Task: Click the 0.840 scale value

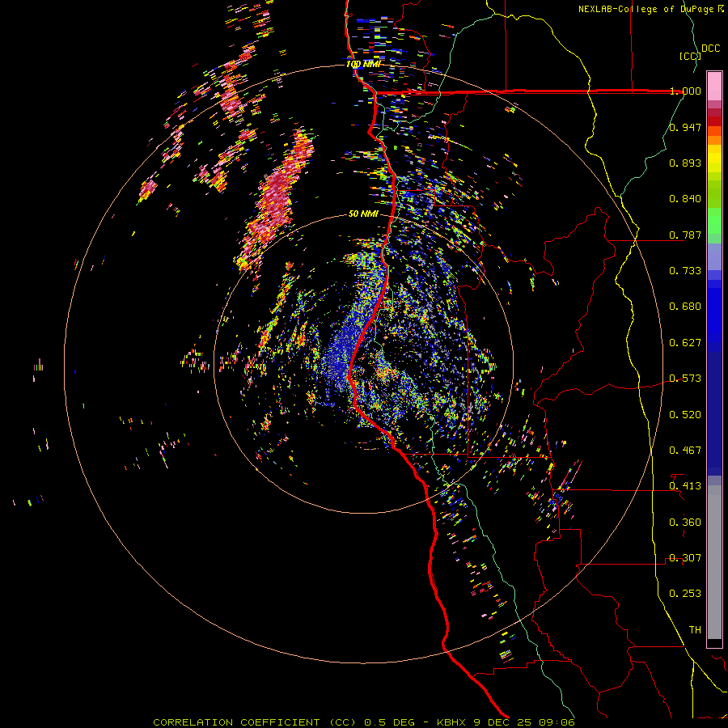Action: (x=685, y=199)
